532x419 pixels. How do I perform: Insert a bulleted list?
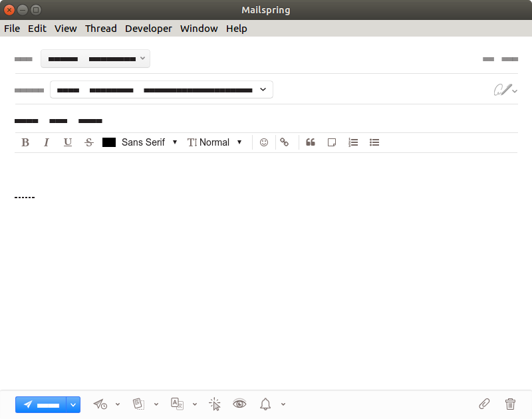(x=374, y=142)
